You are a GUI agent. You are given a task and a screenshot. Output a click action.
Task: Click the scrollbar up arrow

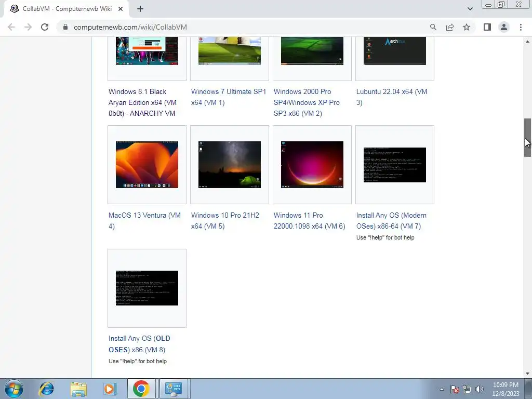(527, 42)
